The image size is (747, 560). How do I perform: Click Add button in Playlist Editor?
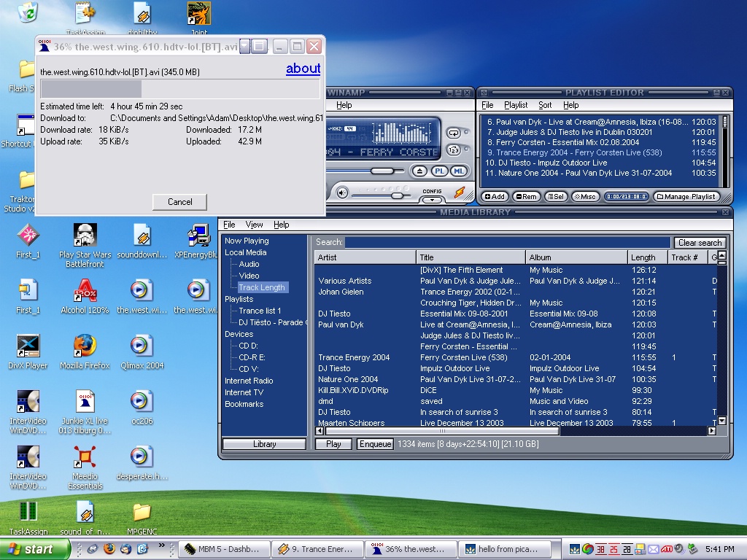point(495,197)
